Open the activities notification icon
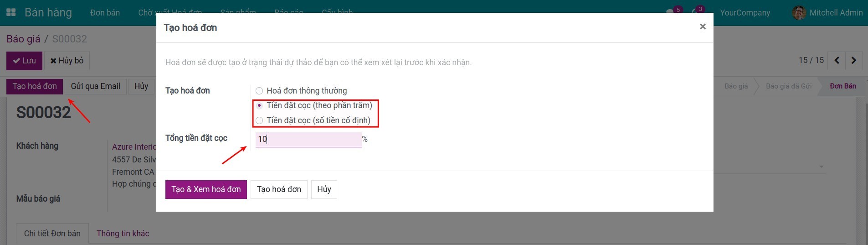Screen dimensions: 868x245 click(697, 12)
